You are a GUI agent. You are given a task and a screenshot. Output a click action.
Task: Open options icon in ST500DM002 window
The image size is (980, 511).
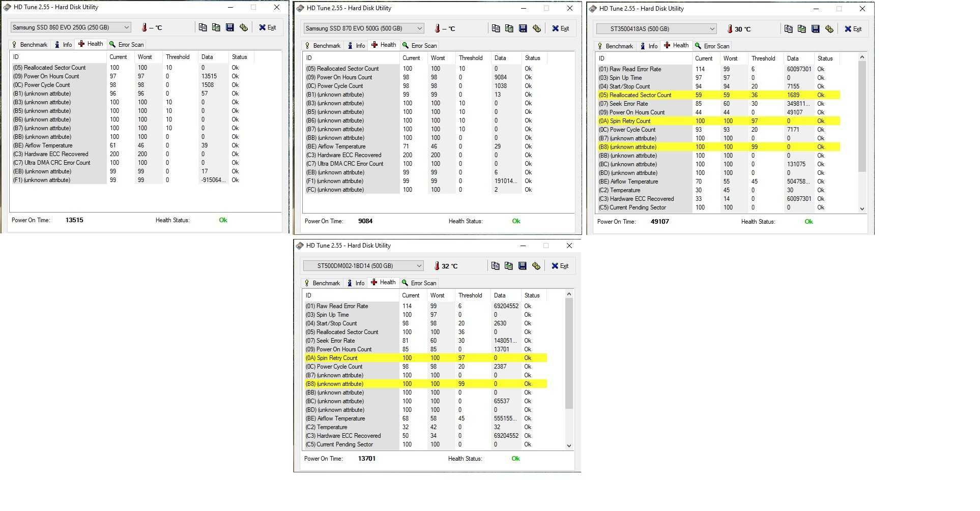point(536,266)
